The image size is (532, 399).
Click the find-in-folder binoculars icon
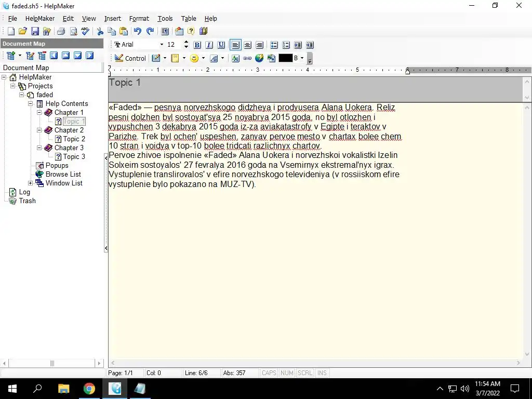pos(47,31)
